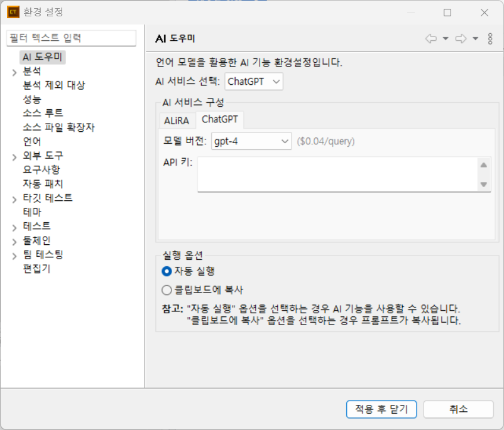The width and height of the screenshot is (504, 430).
Task: Expand the 팀 테스팅 tree node
Action: click(x=14, y=256)
